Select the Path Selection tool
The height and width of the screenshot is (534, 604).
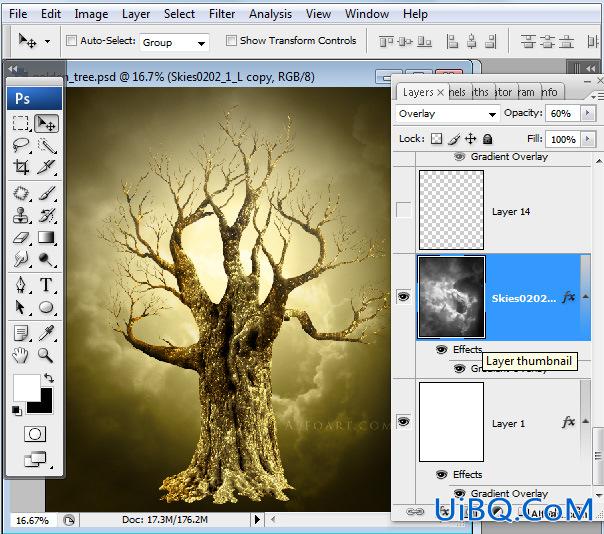click(20, 307)
